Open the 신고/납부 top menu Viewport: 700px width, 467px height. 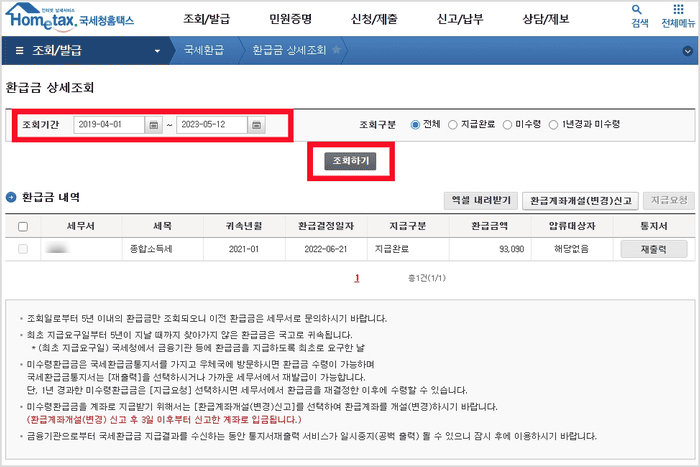[x=460, y=19]
